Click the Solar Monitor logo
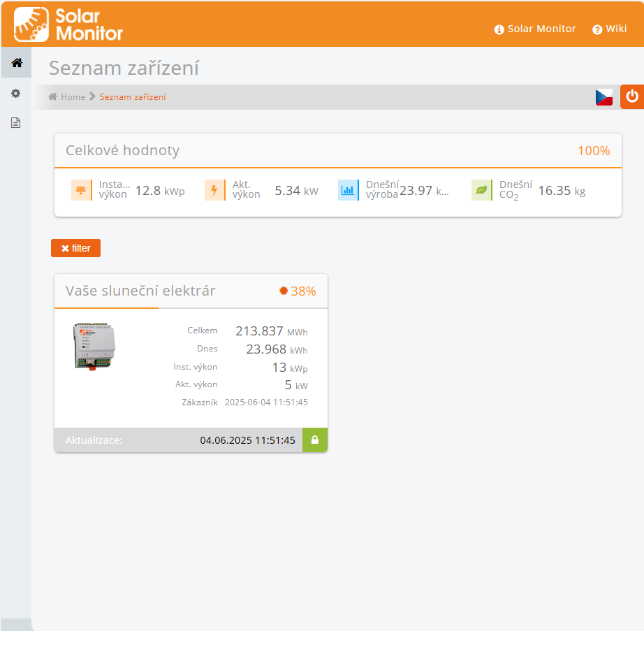This screenshot has width=644, height=652. click(x=68, y=24)
